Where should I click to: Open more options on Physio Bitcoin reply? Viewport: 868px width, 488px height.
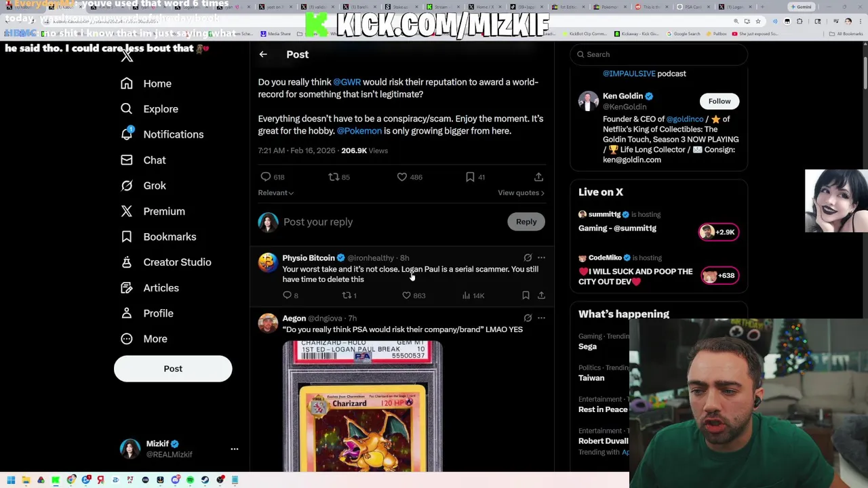coord(541,258)
